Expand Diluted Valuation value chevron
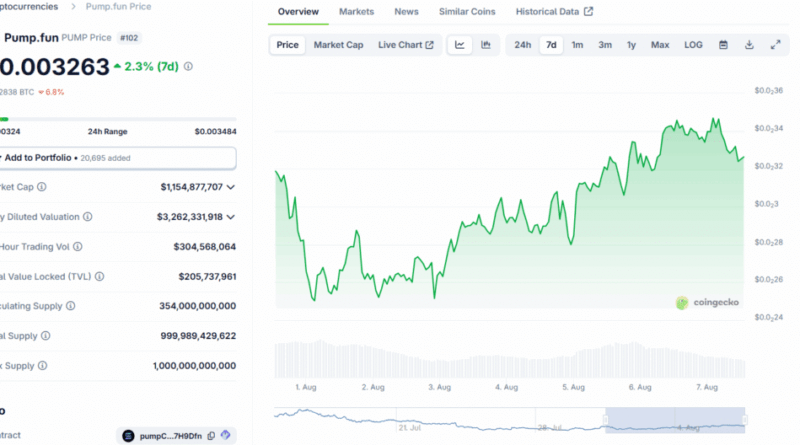 pos(231,217)
